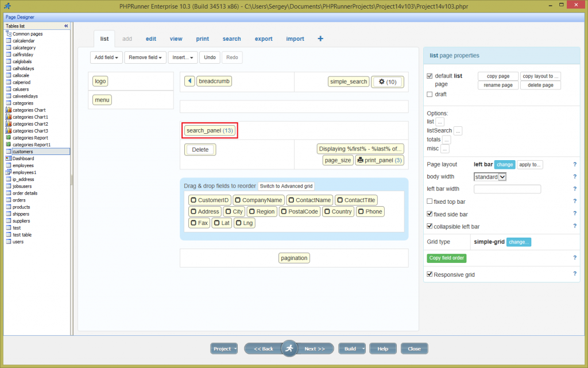The image size is (588, 368).
Task: Open the import tab
Action: click(x=295, y=38)
